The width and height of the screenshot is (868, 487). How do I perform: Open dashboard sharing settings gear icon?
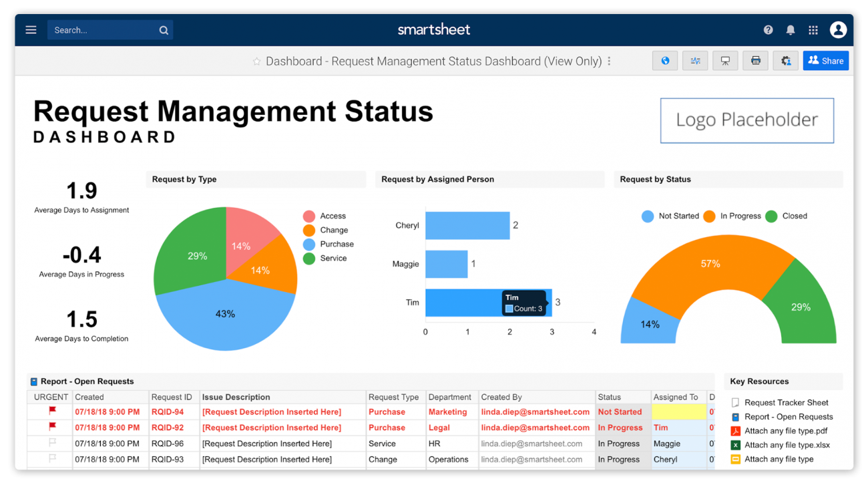pos(785,60)
